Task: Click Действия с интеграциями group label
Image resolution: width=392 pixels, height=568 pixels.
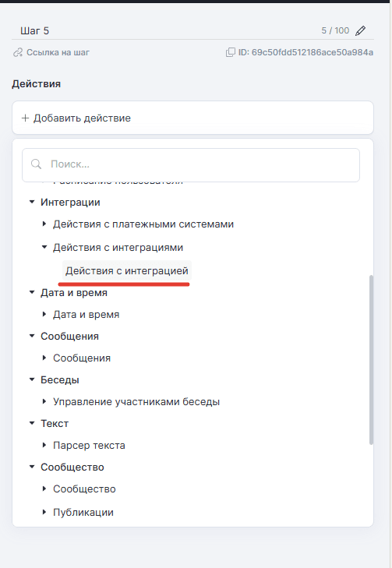Action: tap(118, 248)
